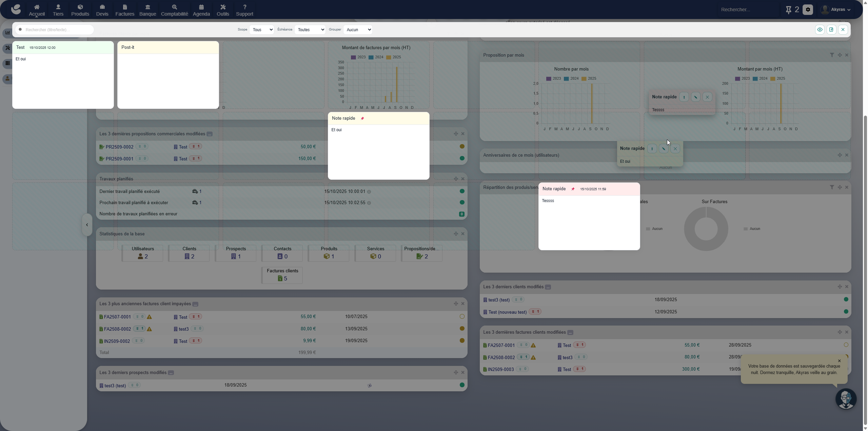Open the Échéance dropdown
This screenshot has width=868, height=431.
(310, 30)
